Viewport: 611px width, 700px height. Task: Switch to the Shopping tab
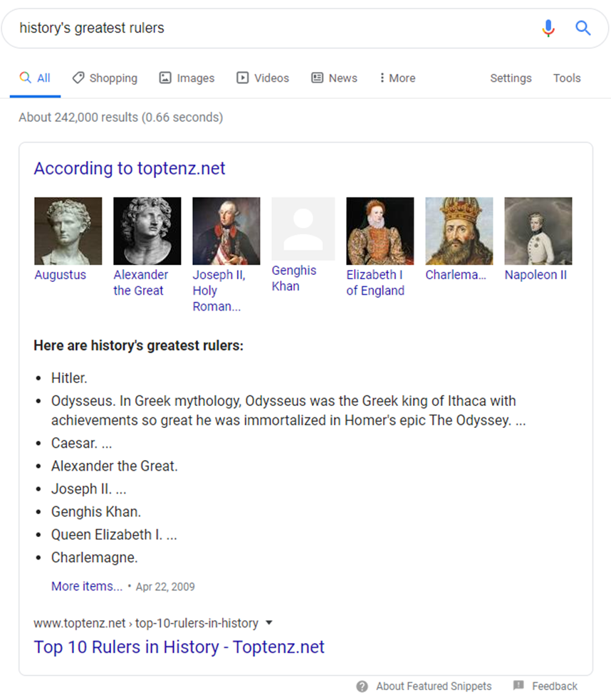tap(105, 78)
